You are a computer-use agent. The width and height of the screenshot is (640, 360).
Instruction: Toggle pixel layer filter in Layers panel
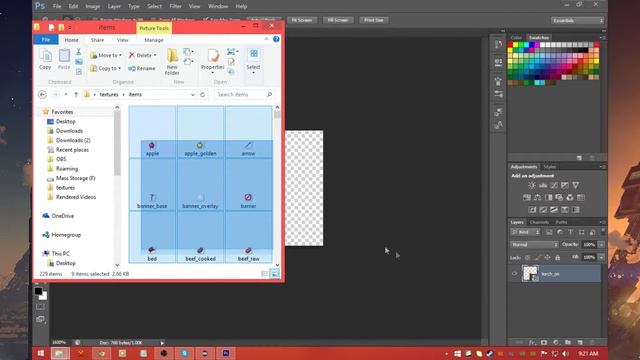tap(549, 232)
